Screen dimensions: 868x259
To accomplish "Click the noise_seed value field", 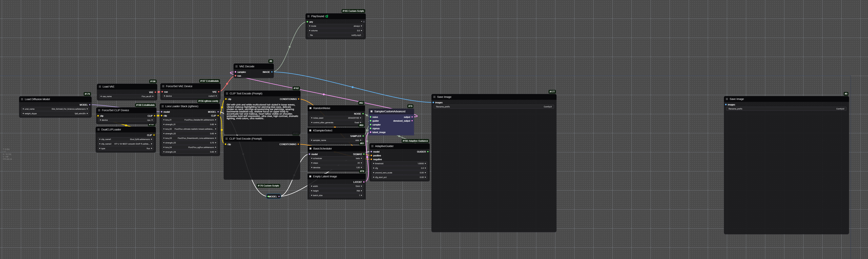I will click(336, 118).
